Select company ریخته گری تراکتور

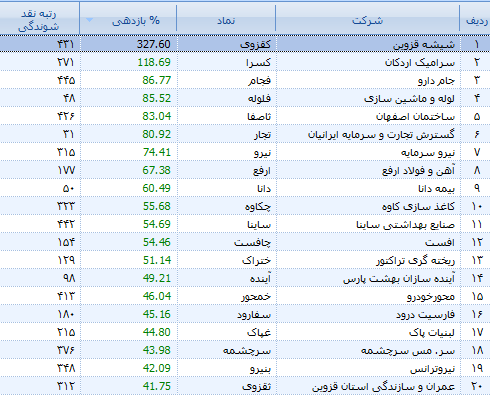pyautogui.click(x=416, y=260)
